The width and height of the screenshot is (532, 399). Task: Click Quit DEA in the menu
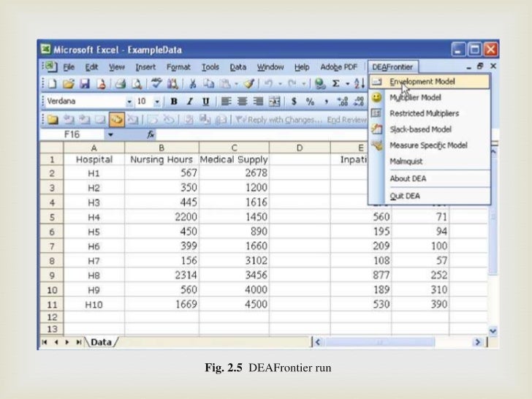coord(430,196)
